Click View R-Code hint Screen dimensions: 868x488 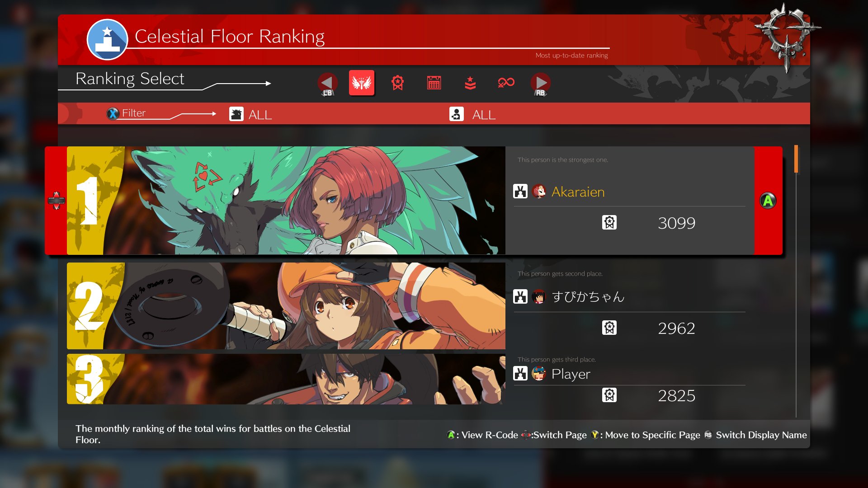[482, 435]
